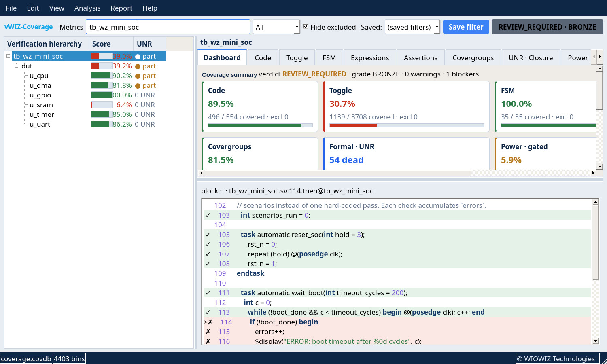607x364 pixels.
Task: Switch to the Expressions tab
Action: click(x=370, y=57)
